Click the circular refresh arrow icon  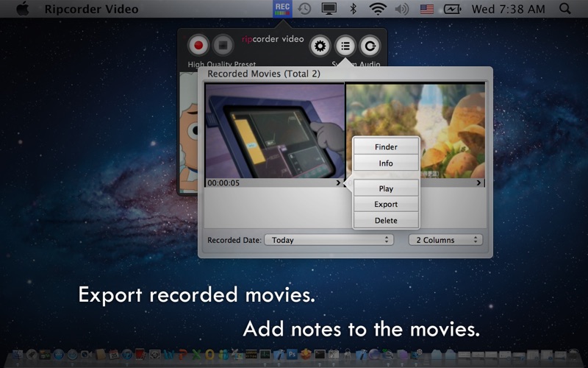pos(371,46)
